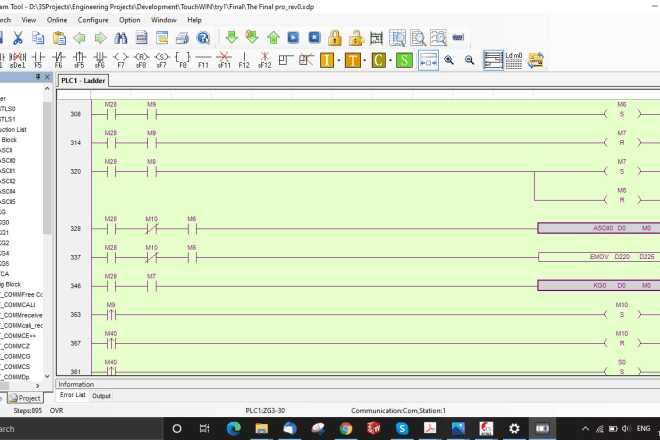Image resolution: width=660 pixels, height=440 pixels.
Task: Open the Help menu
Action: click(x=194, y=20)
